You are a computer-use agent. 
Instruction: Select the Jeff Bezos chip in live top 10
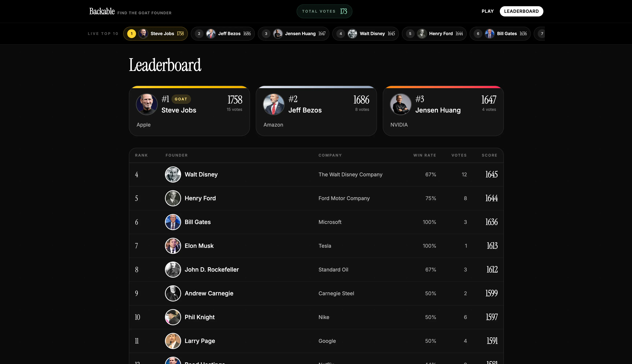coord(223,33)
